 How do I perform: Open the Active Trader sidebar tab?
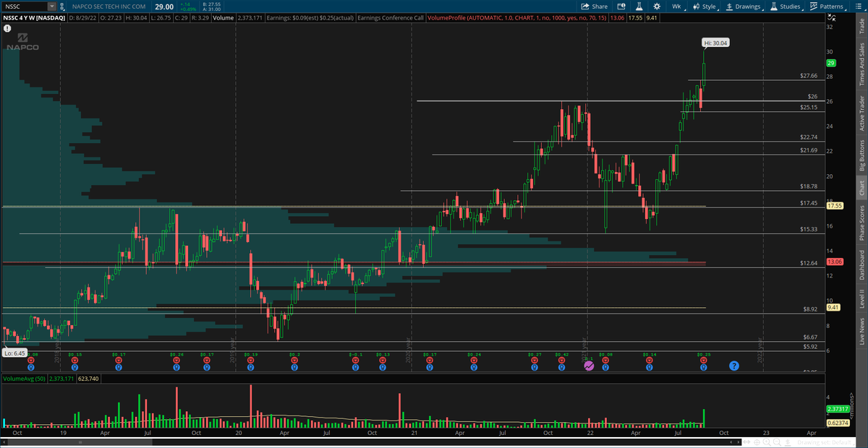coord(861,113)
